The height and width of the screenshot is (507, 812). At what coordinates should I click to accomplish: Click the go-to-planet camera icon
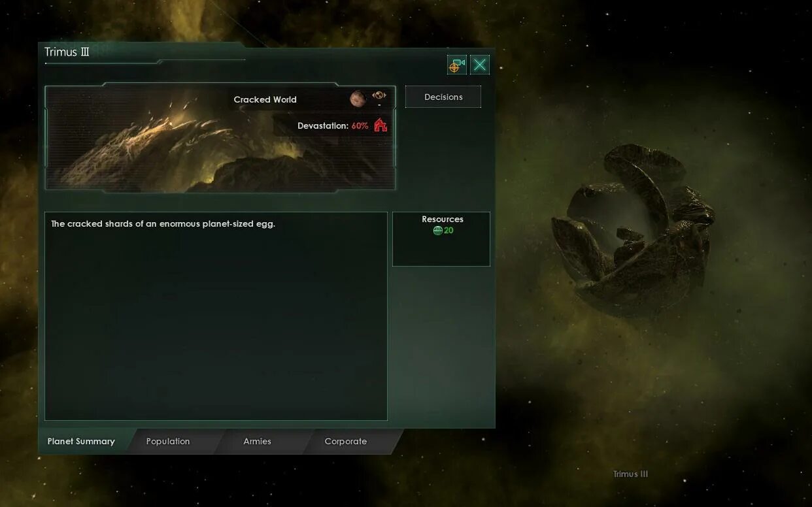pyautogui.click(x=456, y=65)
